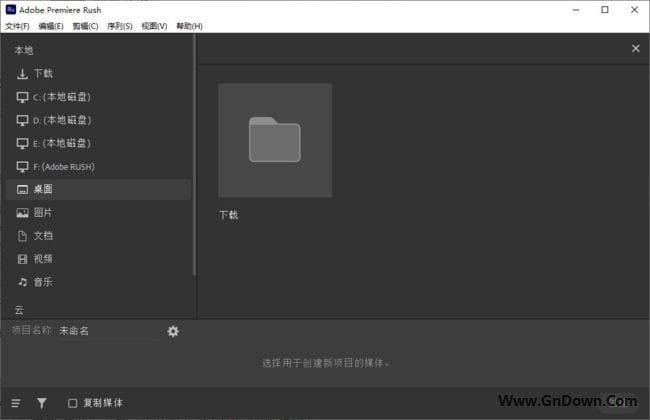Open the 剪辑(C) menu
The width and height of the screenshot is (650, 420).
coord(85,26)
